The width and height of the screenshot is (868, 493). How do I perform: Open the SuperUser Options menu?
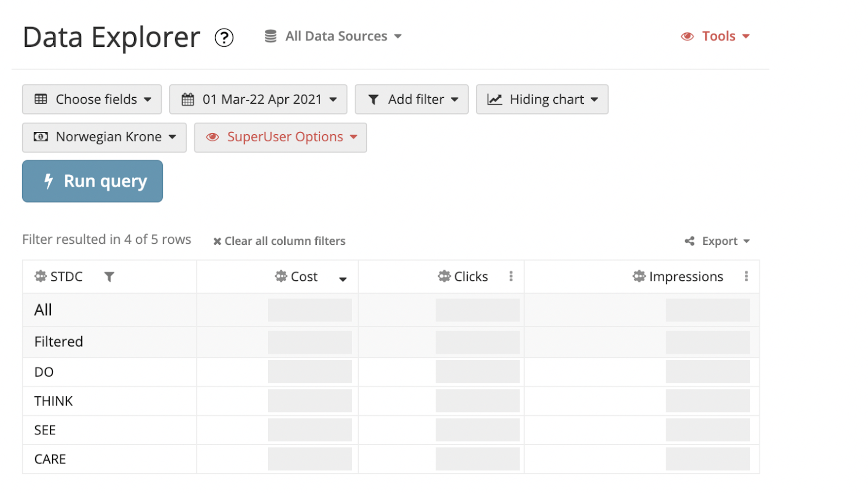[280, 137]
